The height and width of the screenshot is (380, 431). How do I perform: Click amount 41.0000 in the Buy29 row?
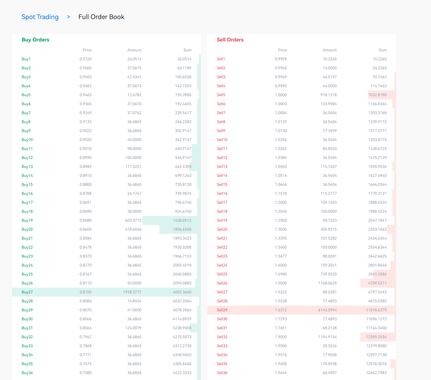[x=134, y=310]
